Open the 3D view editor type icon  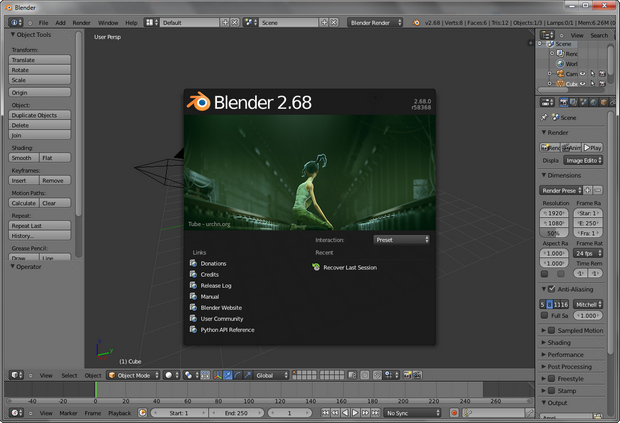coord(16,375)
